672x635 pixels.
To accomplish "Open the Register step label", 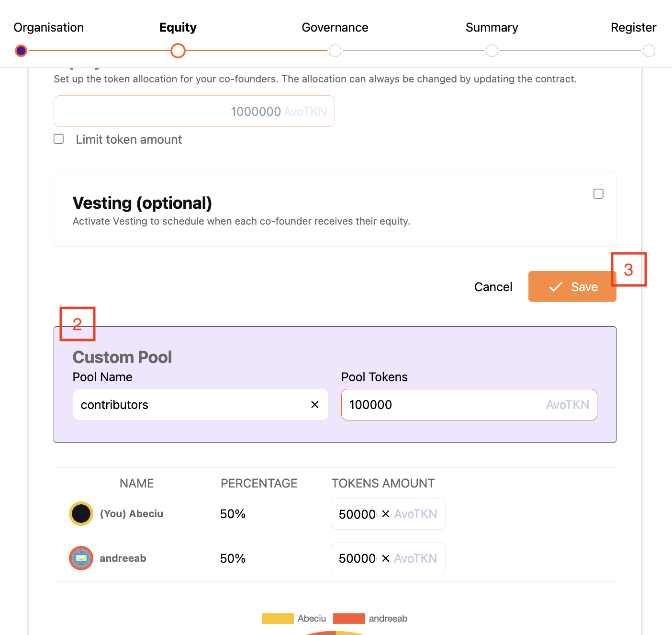I will point(634,27).
